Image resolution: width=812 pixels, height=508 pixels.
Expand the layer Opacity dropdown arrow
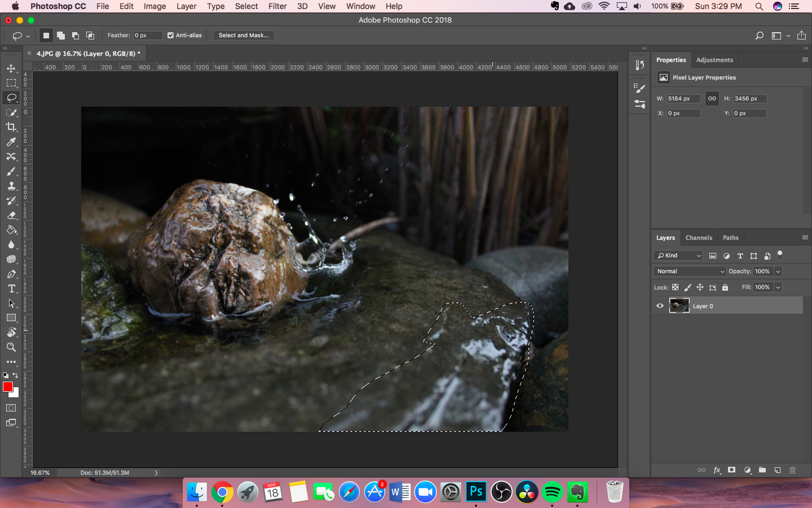pos(778,271)
